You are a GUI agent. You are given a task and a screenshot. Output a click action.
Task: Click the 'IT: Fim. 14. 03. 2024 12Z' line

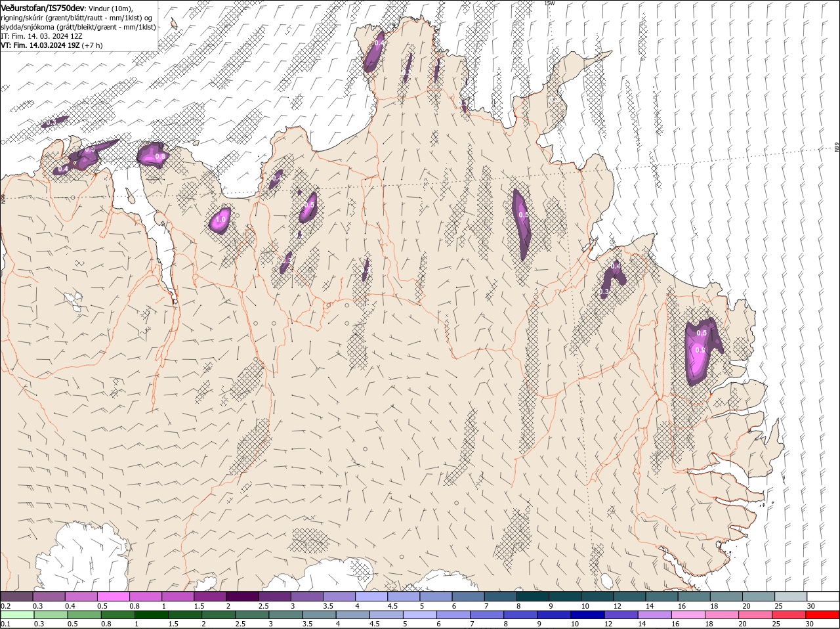[41, 36]
